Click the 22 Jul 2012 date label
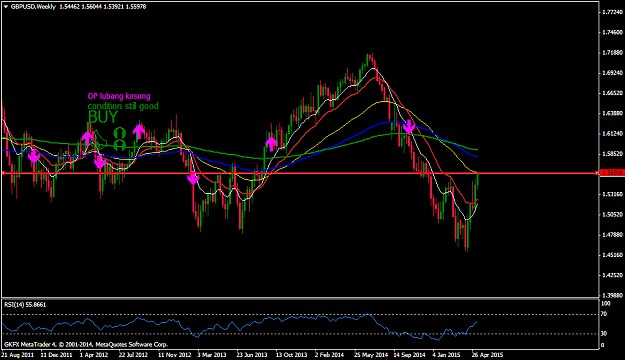The width and height of the screenshot is (625, 360). [x=133, y=355]
